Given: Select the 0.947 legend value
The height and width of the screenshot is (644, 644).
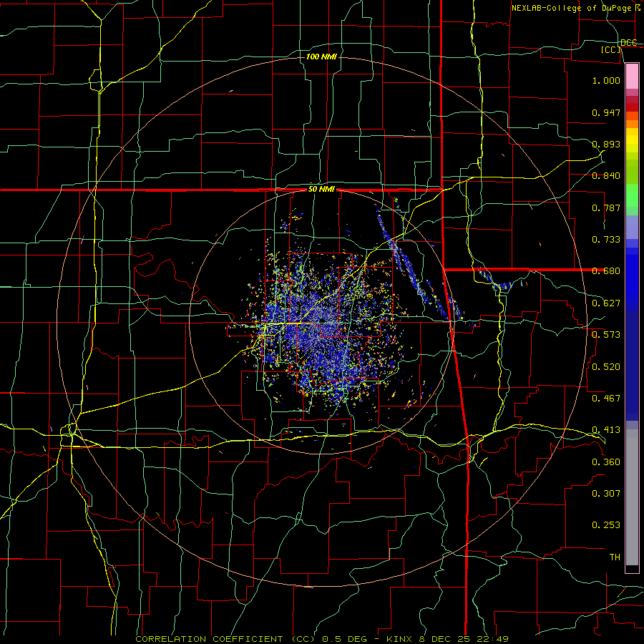Looking at the screenshot, I should tap(606, 112).
